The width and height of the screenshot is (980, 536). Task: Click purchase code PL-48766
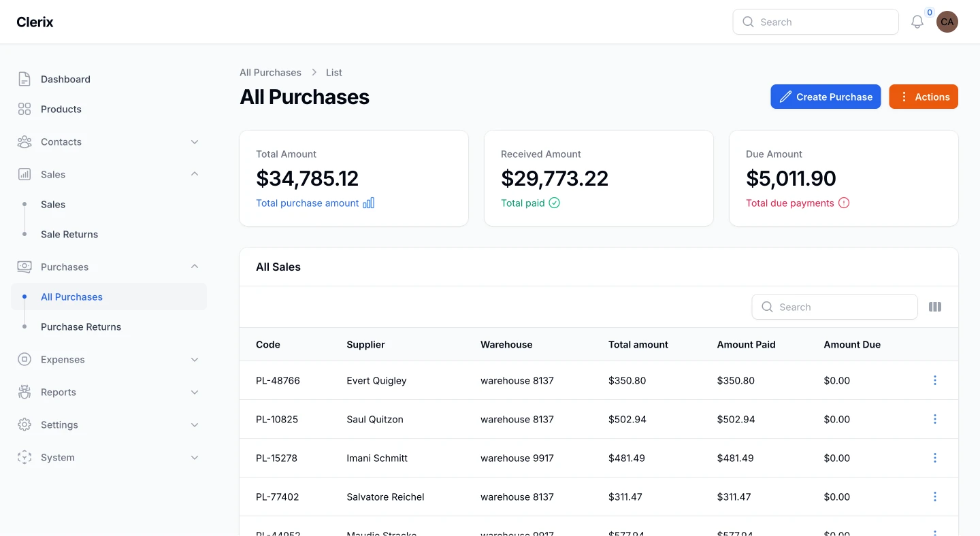[x=278, y=380]
